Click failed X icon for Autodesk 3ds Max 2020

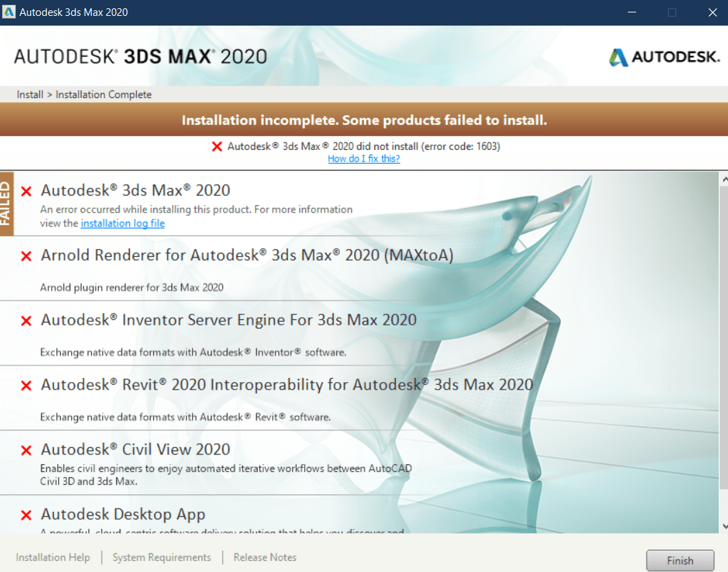tap(26, 191)
